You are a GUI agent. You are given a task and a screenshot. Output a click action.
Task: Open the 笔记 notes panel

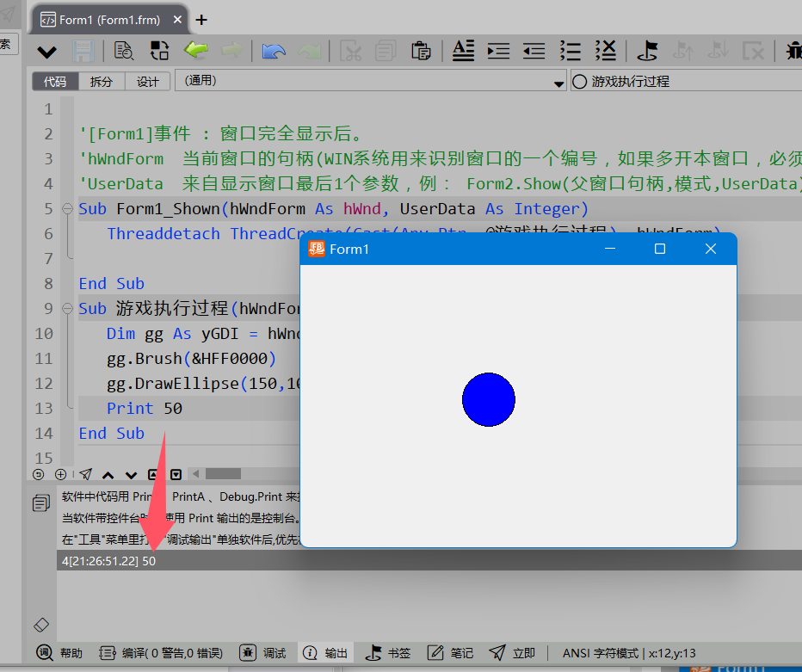click(450, 653)
